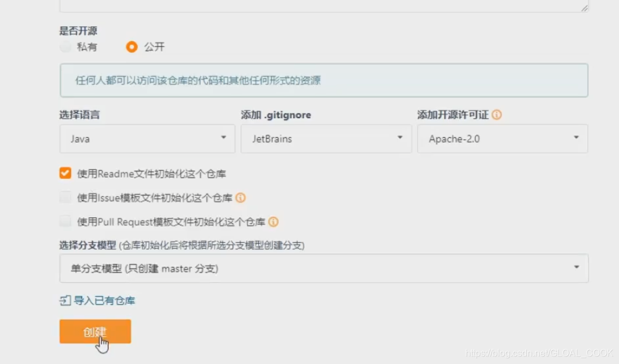Click the import icon before 导入已有仓库

coord(65,301)
